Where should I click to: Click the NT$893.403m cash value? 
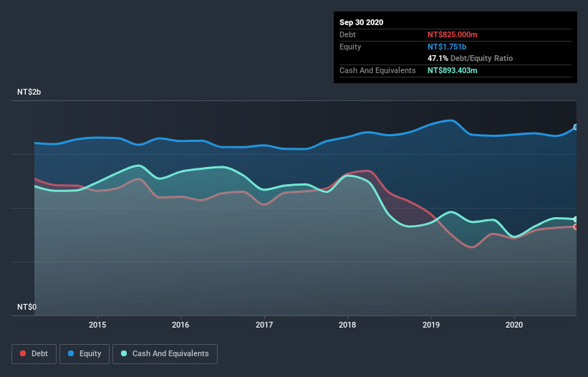452,70
